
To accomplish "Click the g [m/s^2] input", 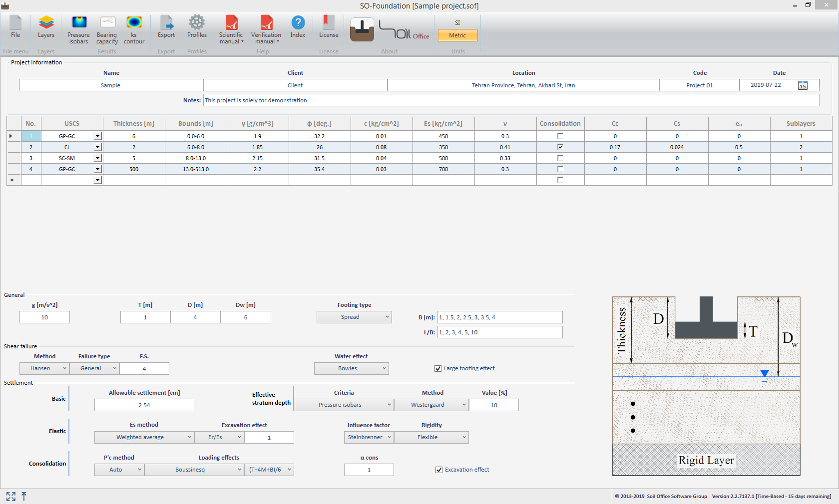I will pos(44,317).
